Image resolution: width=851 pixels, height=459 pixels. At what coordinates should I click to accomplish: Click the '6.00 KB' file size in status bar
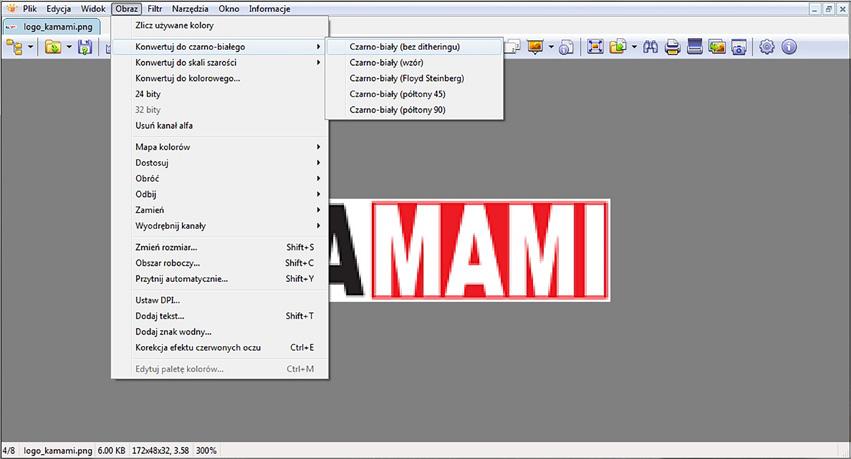tap(111, 450)
